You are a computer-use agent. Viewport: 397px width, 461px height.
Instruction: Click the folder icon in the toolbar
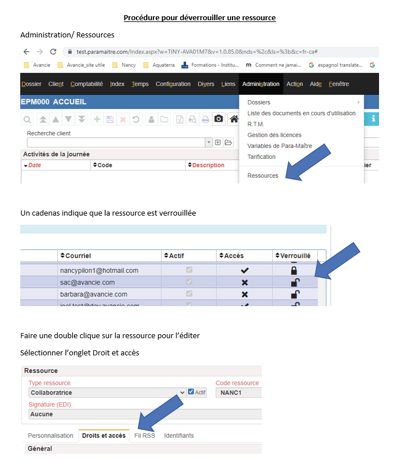[x=164, y=119]
